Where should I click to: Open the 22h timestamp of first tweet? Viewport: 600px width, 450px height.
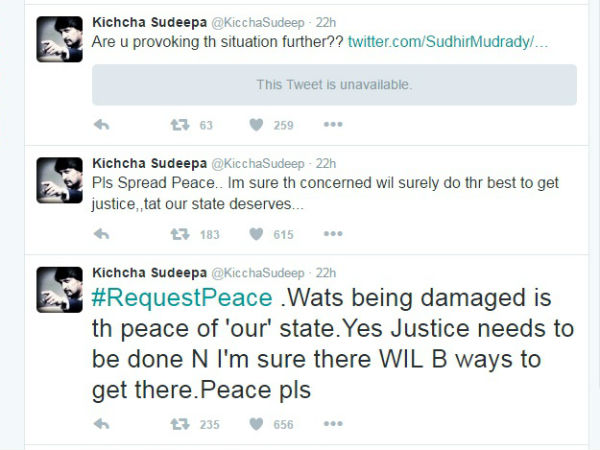[x=326, y=23]
